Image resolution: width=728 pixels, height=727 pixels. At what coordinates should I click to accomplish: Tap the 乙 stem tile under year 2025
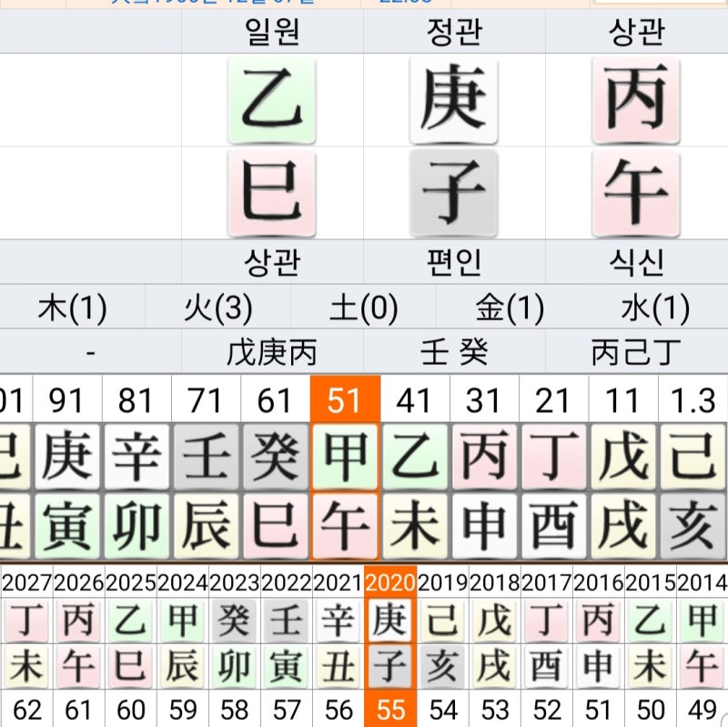(x=130, y=621)
